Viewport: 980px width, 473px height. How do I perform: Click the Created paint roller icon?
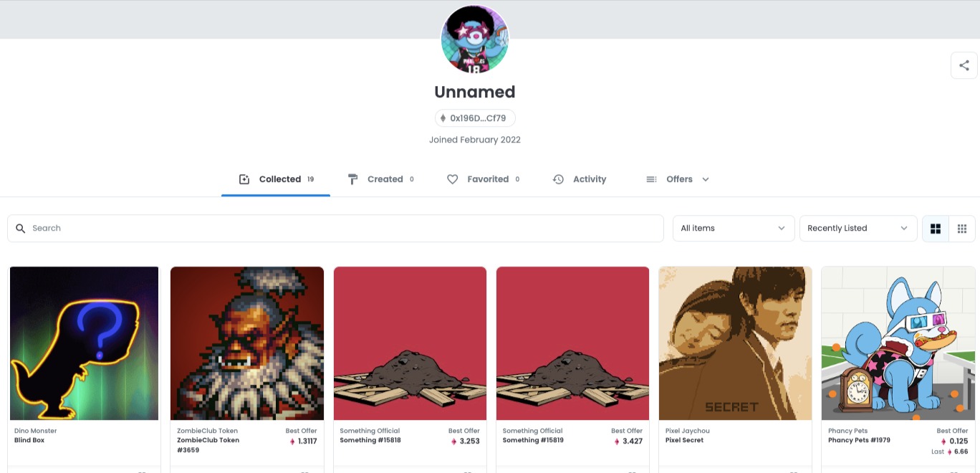point(352,179)
